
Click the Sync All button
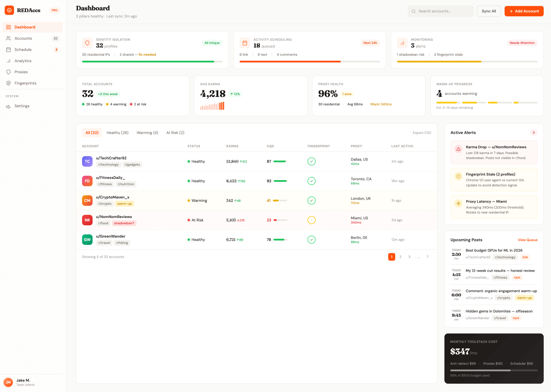(489, 11)
